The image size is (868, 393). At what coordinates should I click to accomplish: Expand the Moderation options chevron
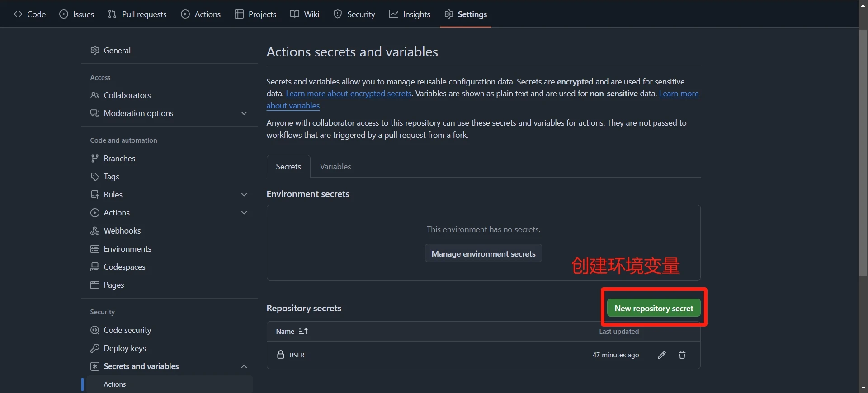pyautogui.click(x=244, y=113)
